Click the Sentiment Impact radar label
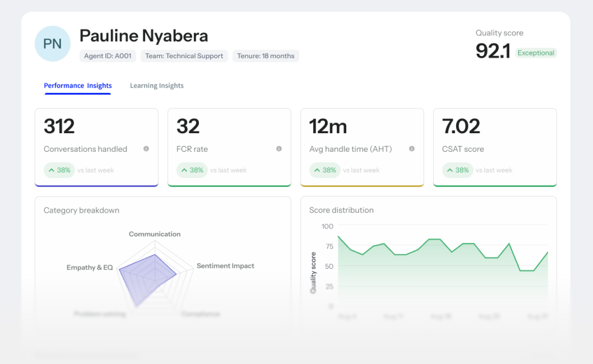593x364 pixels. tap(225, 266)
